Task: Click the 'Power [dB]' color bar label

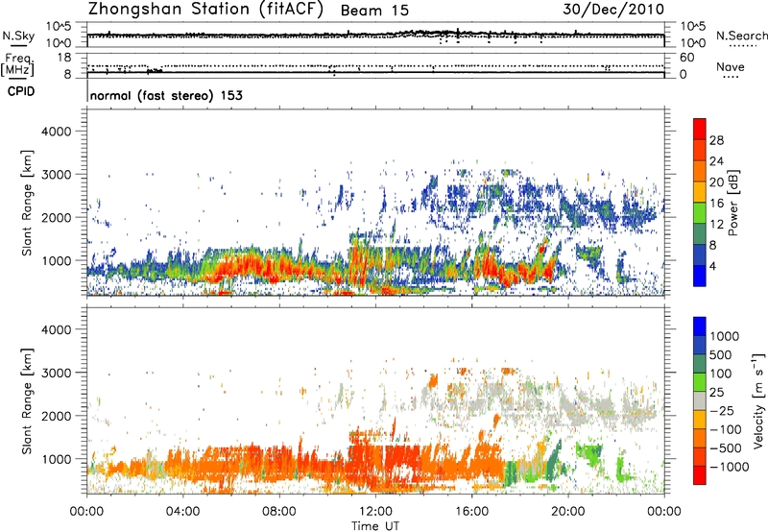Action: [732, 203]
